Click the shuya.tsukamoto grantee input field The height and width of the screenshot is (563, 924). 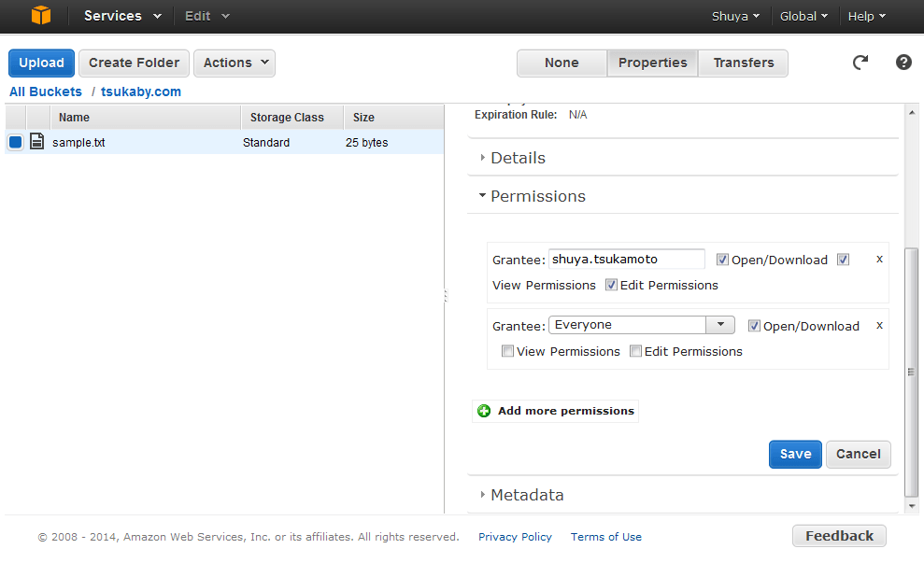point(626,259)
